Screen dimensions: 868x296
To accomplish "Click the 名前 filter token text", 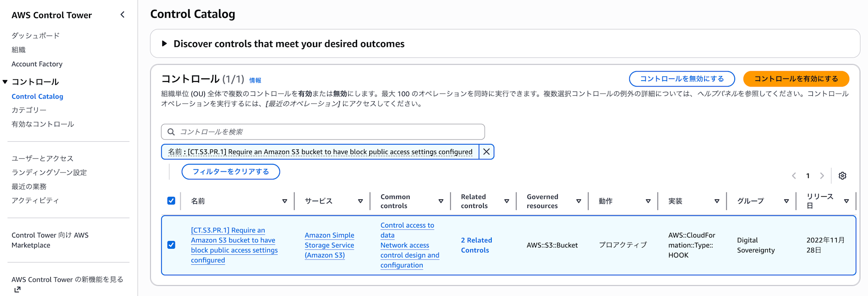I will pos(320,152).
